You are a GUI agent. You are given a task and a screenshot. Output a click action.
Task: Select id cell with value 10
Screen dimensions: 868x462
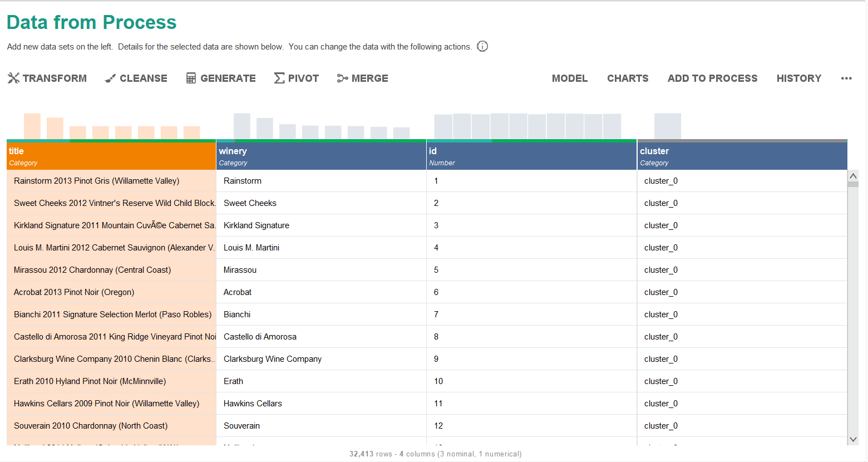531,381
